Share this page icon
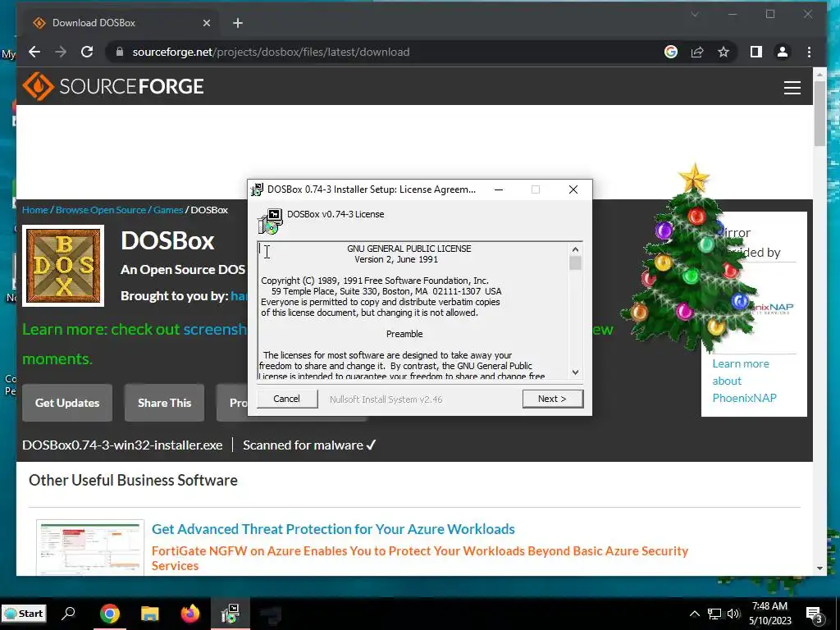840x630 pixels. tap(697, 52)
